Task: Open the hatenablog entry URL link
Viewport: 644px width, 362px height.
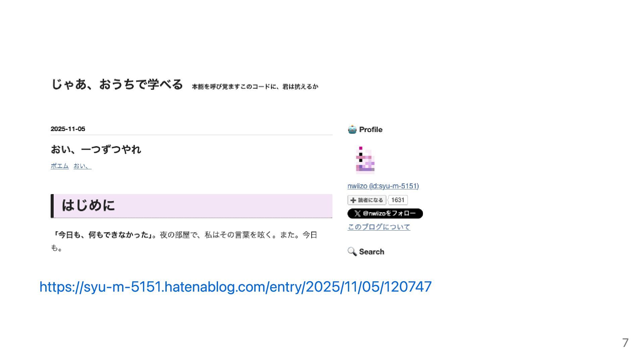Action: point(235,287)
